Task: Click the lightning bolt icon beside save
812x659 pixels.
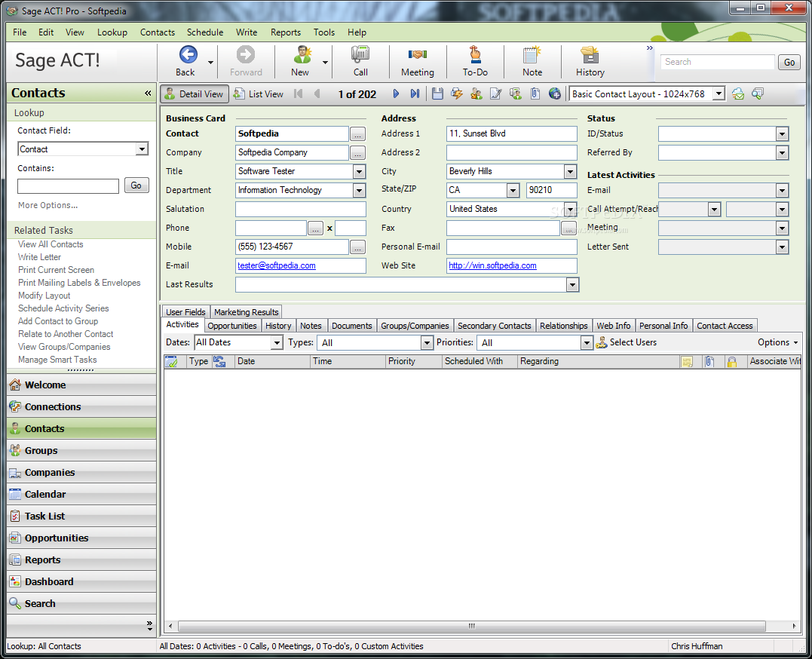Action: [x=457, y=93]
